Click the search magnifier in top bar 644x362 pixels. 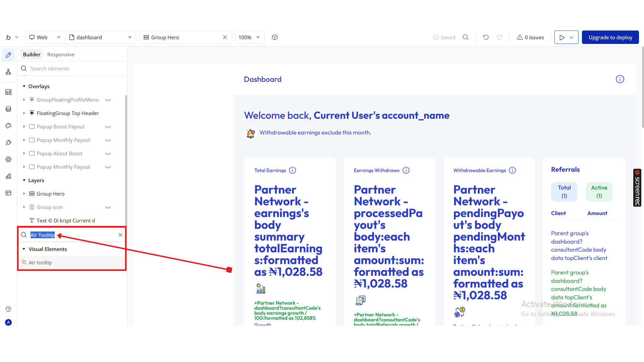click(x=466, y=37)
